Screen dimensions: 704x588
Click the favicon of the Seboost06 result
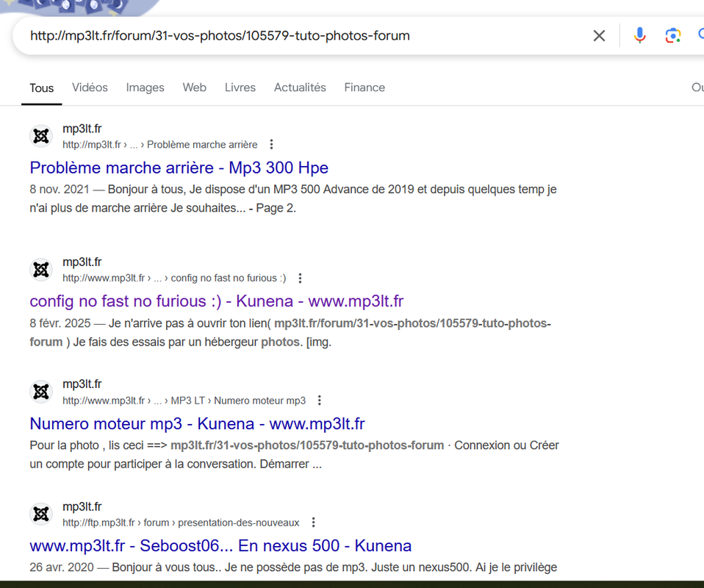pos(41,514)
